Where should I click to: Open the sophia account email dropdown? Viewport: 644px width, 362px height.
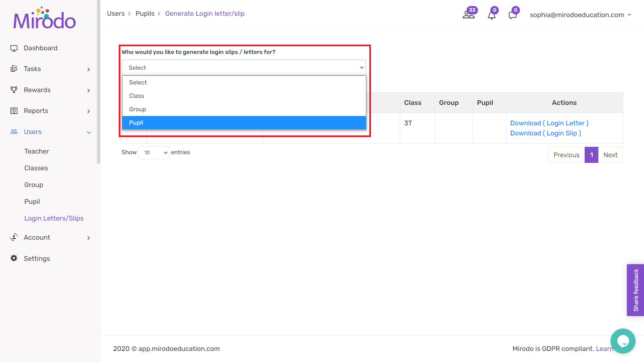580,15
